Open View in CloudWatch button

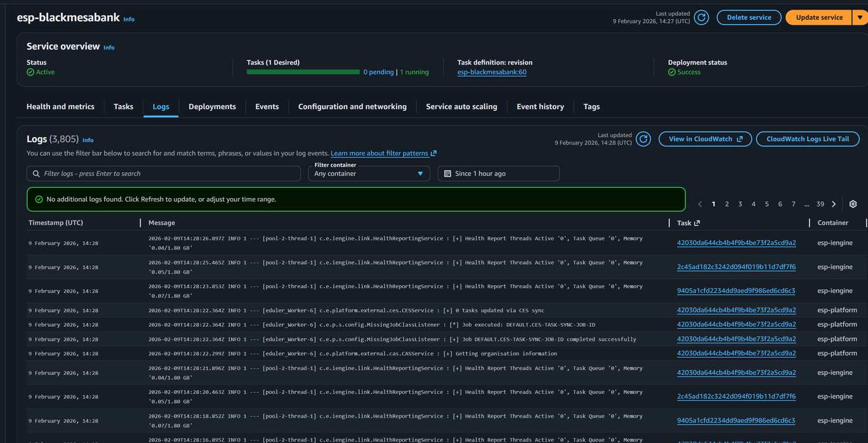(x=705, y=139)
